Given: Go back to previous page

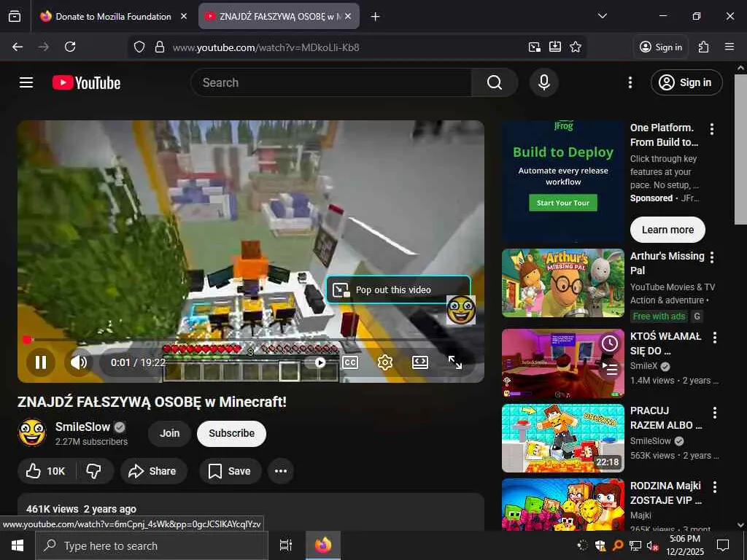Looking at the screenshot, I should [x=18, y=47].
